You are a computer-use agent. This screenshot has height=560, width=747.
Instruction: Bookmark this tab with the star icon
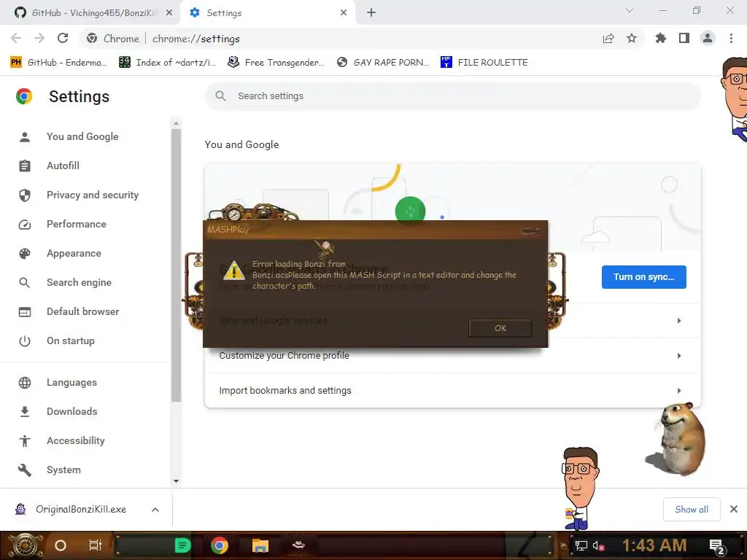(632, 39)
